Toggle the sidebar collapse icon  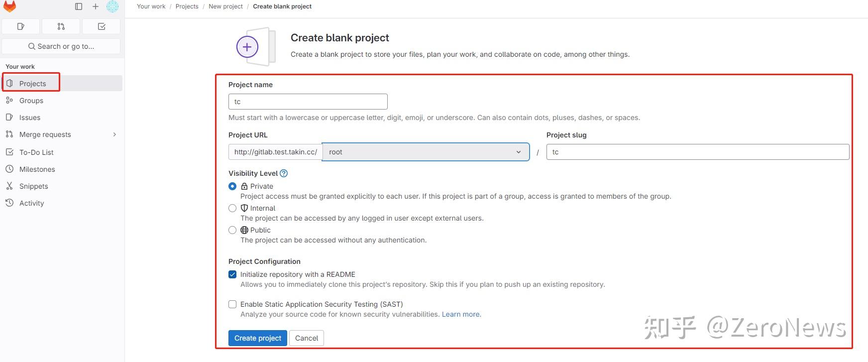coord(79,6)
